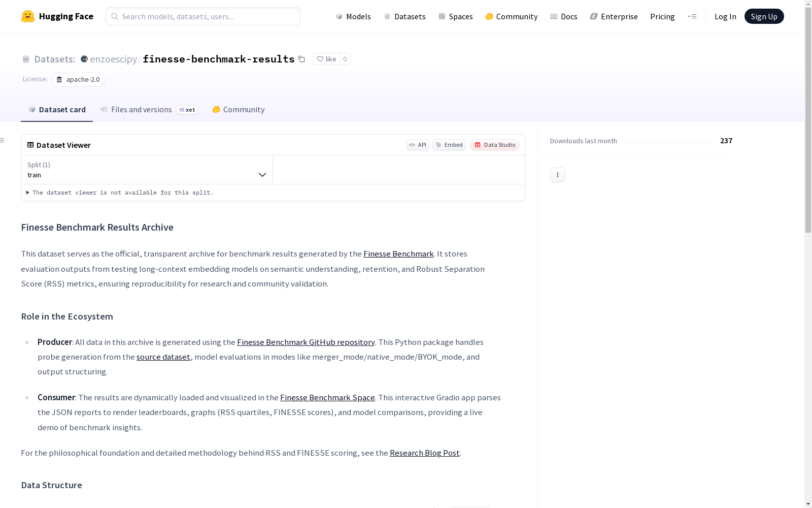Click the Role in the Ecosystem heading

(x=67, y=316)
